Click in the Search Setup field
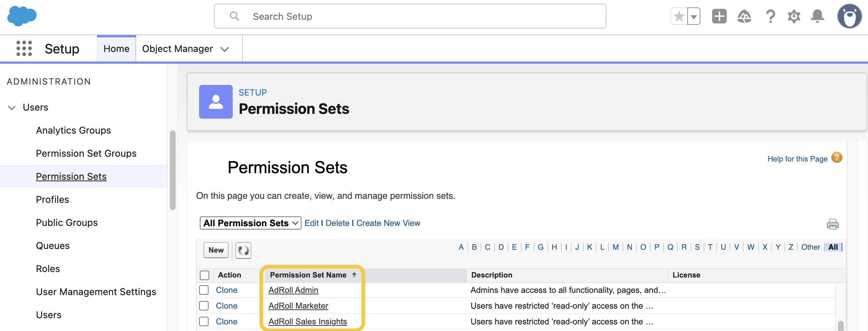 click(x=410, y=16)
